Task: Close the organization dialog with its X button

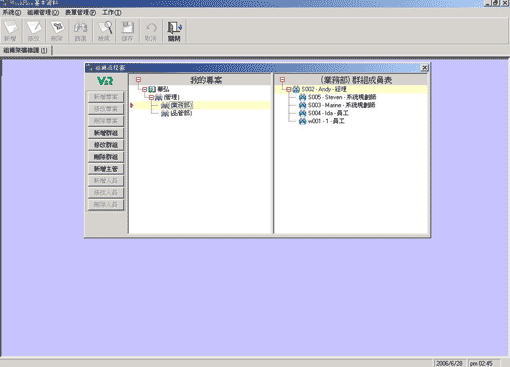Action: (x=424, y=68)
